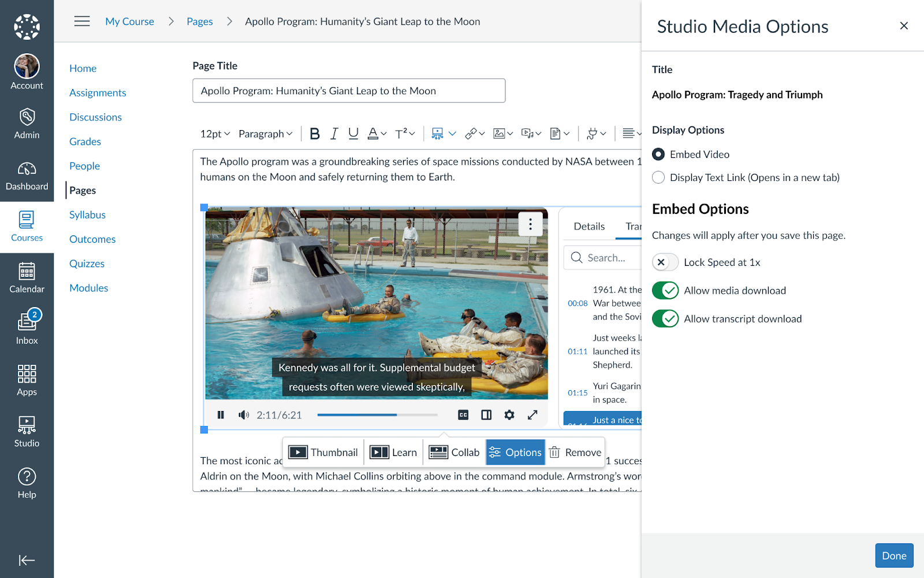Select the Embed Video radio option
924x578 pixels.
tap(658, 154)
